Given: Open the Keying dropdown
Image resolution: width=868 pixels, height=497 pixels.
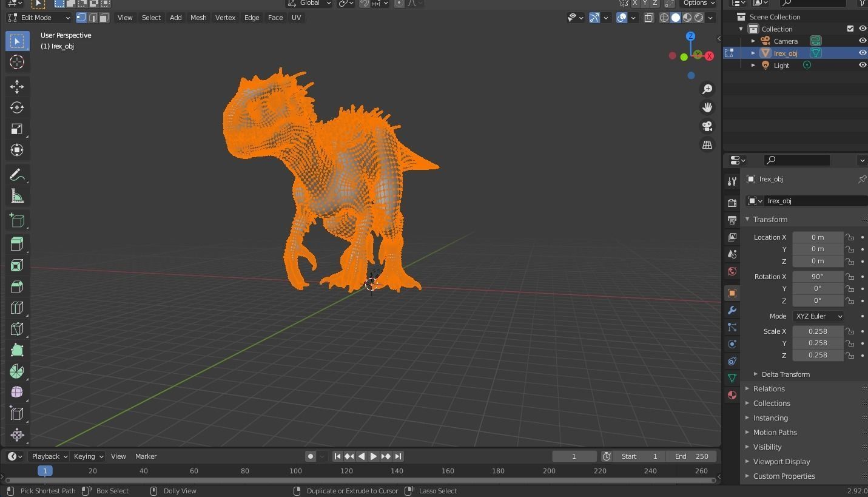Looking at the screenshot, I should tap(89, 456).
